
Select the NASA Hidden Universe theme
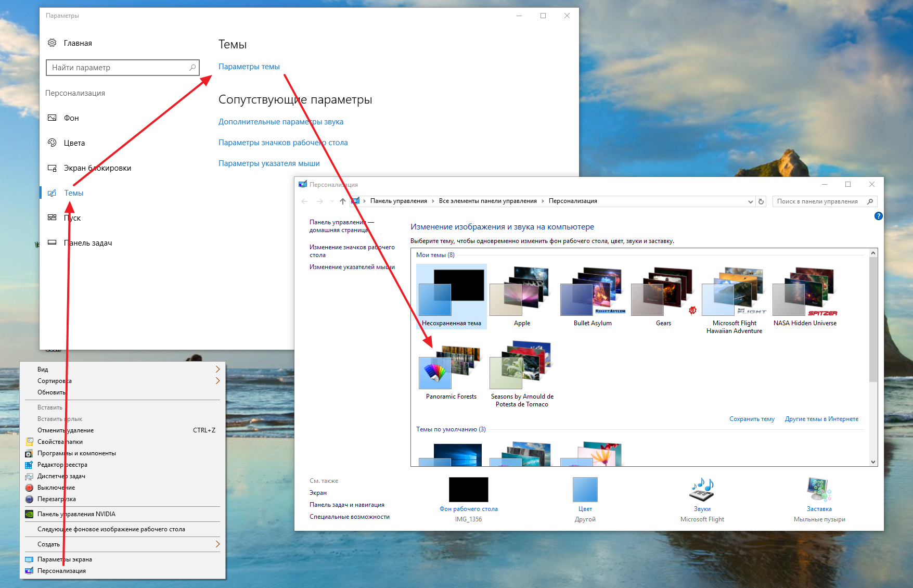tap(805, 297)
